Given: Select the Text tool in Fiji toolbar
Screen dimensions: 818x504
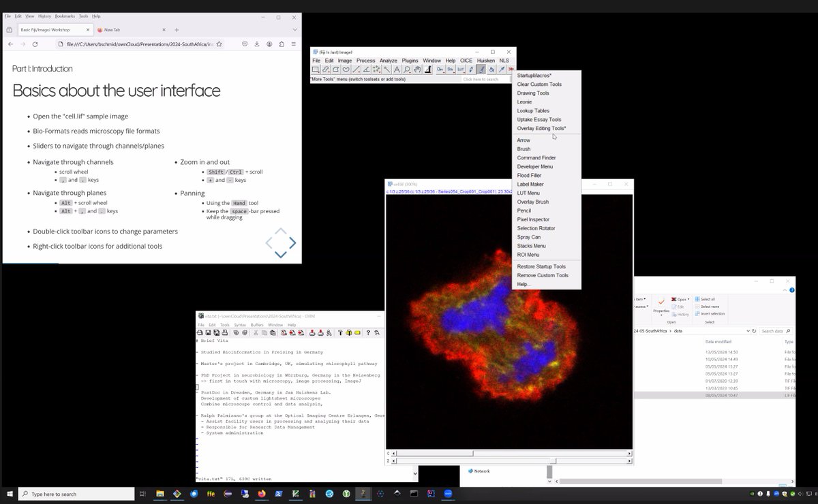Looking at the screenshot, I should (x=397, y=69).
